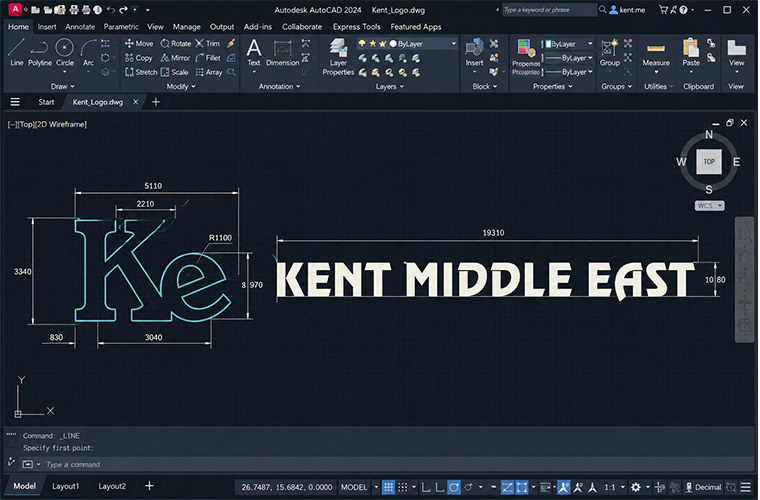760x500 pixels.
Task: Expand the Layers panel
Action: point(390,86)
